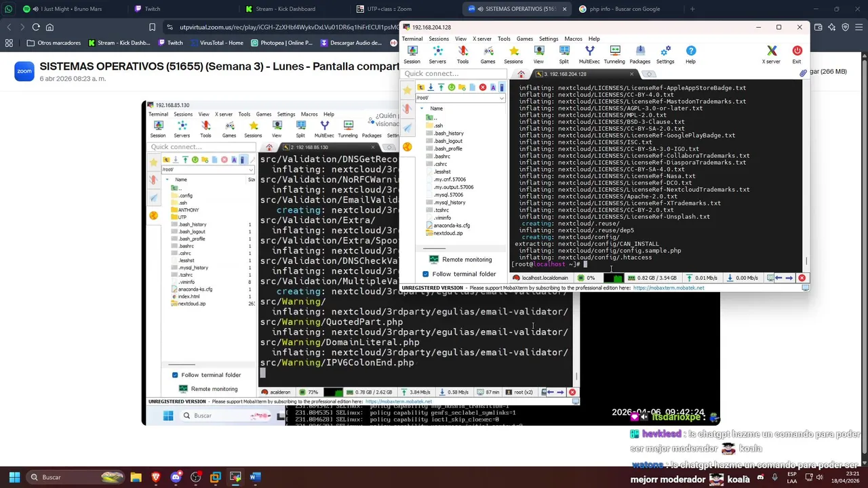
Task: Click the download file icon in SFTP toolbar
Action: (431, 87)
